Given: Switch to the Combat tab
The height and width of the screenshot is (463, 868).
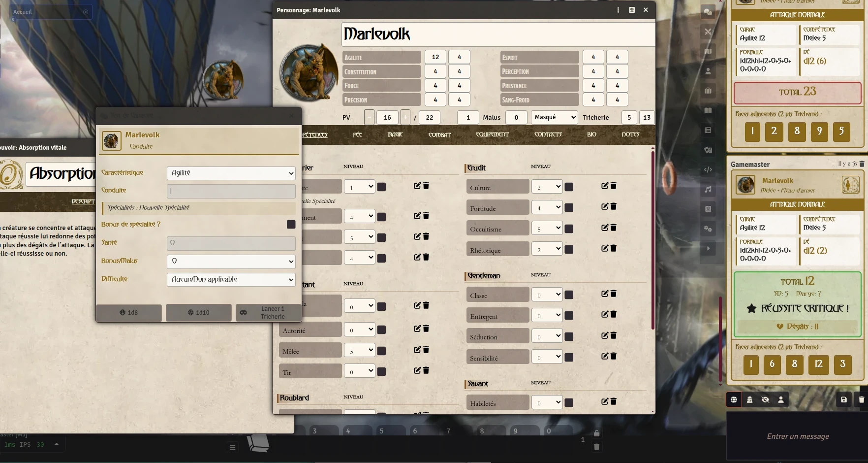Looking at the screenshot, I should [x=439, y=134].
